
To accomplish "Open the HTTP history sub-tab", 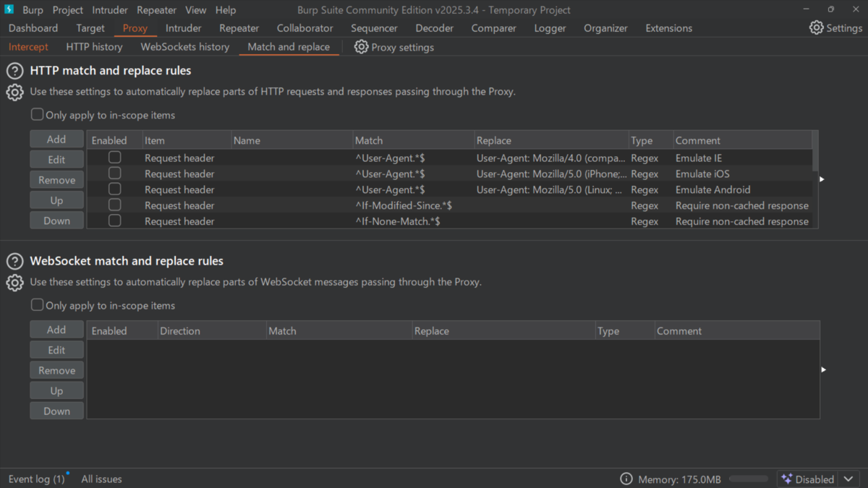I will click(94, 47).
